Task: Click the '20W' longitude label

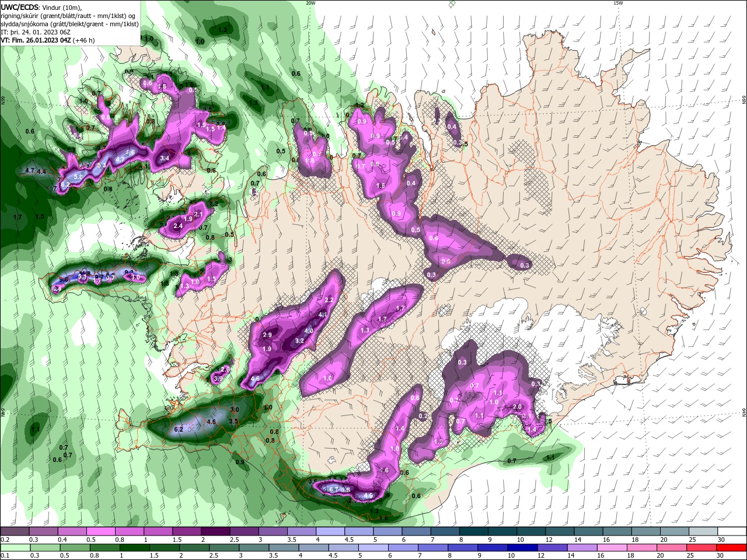Action: click(x=310, y=3)
